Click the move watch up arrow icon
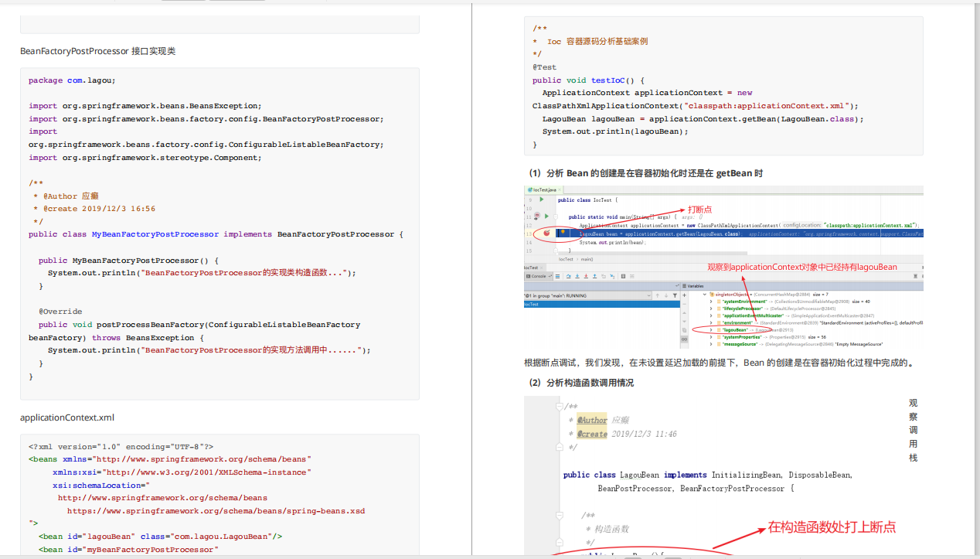Image resolution: width=980 pixels, height=559 pixels. [684, 313]
